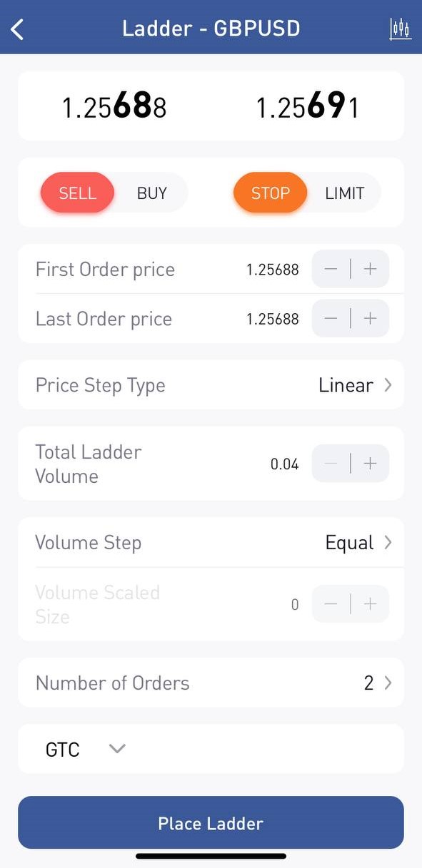This screenshot has width=422, height=868.
Task: Edit the Total Ladder Volume value 0.04
Action: pos(284,464)
